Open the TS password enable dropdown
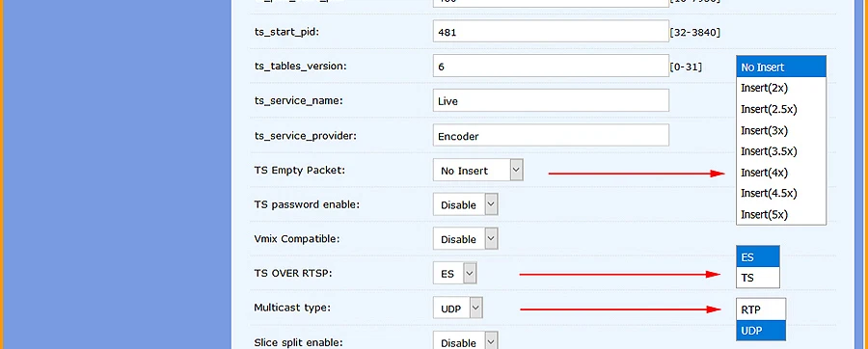 click(x=466, y=204)
